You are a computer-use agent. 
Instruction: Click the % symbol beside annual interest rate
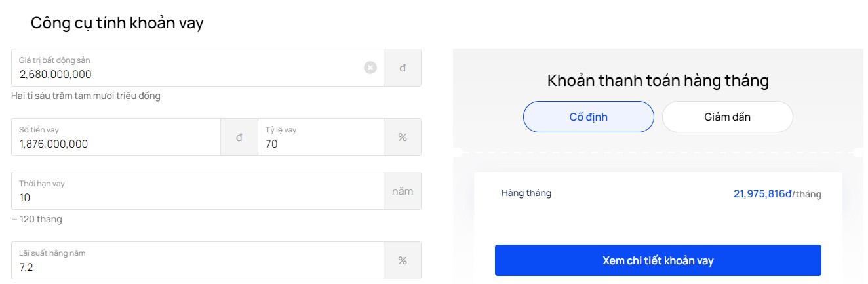(403, 260)
